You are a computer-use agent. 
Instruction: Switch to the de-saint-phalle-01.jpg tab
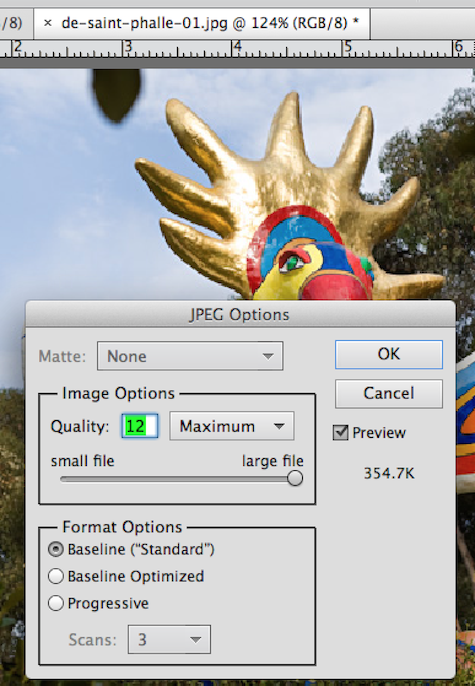pos(210,23)
